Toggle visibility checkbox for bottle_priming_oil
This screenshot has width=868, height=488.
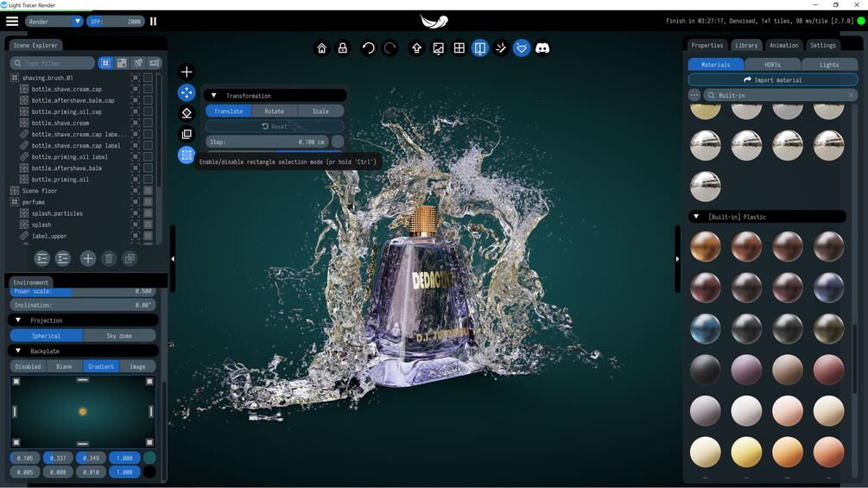pyautogui.click(x=148, y=180)
